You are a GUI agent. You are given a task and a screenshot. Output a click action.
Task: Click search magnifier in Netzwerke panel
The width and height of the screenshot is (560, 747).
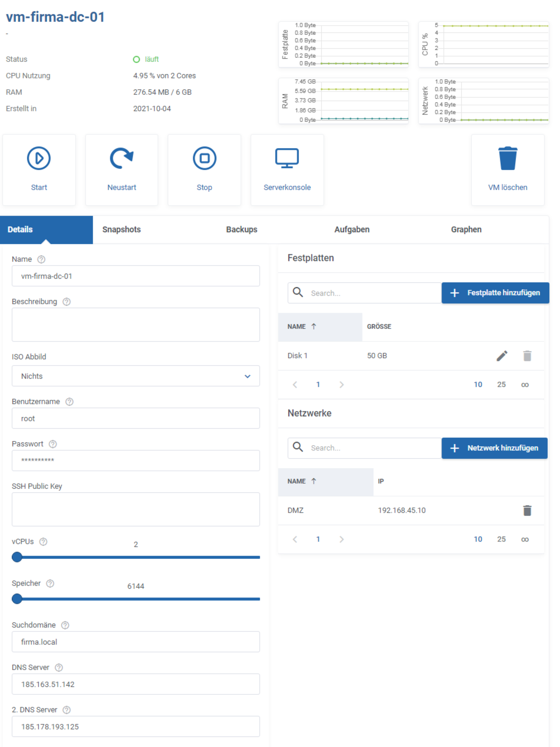pos(298,447)
